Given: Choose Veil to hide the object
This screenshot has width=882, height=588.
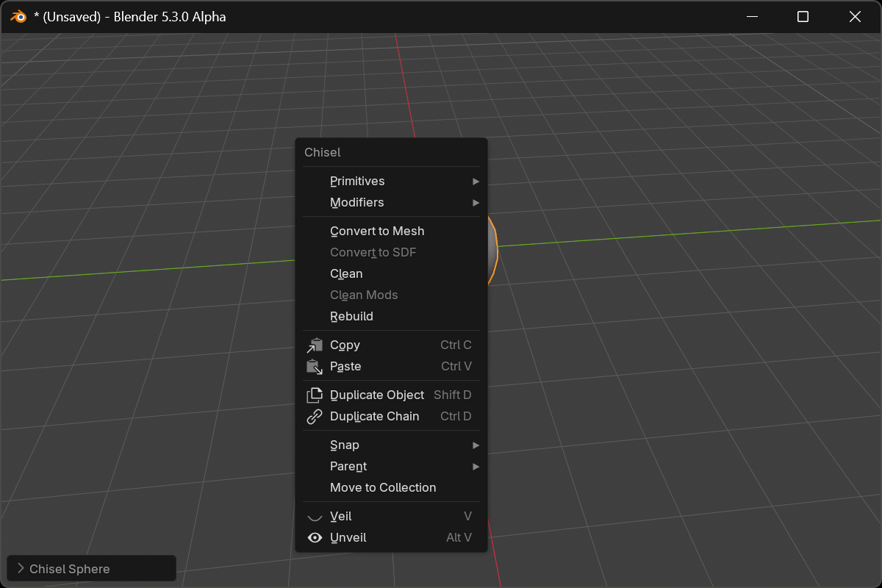Looking at the screenshot, I should (391, 516).
